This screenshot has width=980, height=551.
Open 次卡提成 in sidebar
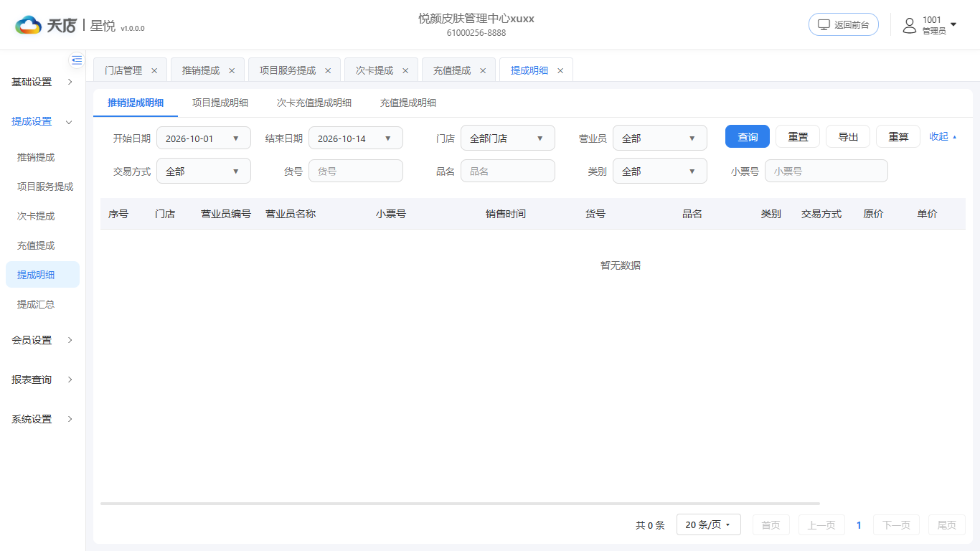click(x=42, y=216)
